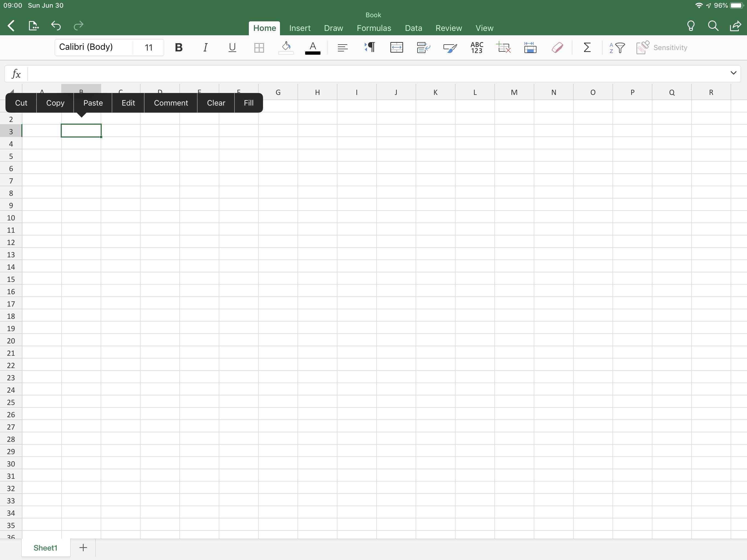Select column M header
Viewport: 747px width, 560px height.
click(x=514, y=92)
